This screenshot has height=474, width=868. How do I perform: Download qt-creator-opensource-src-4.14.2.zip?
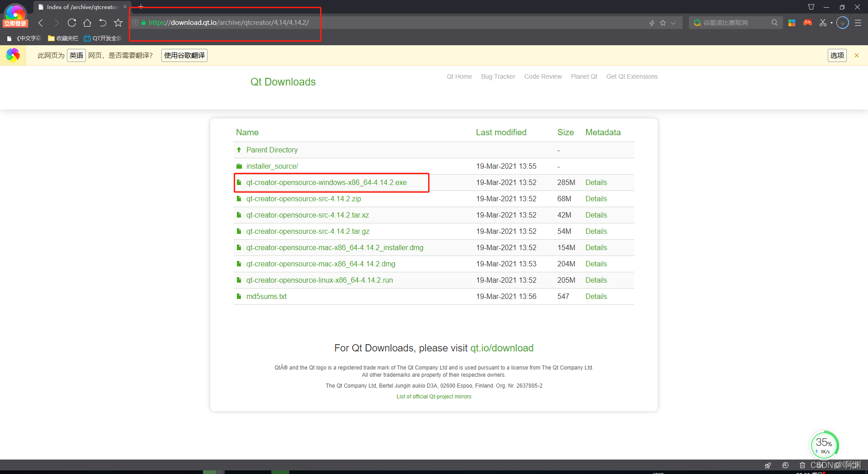pos(304,199)
